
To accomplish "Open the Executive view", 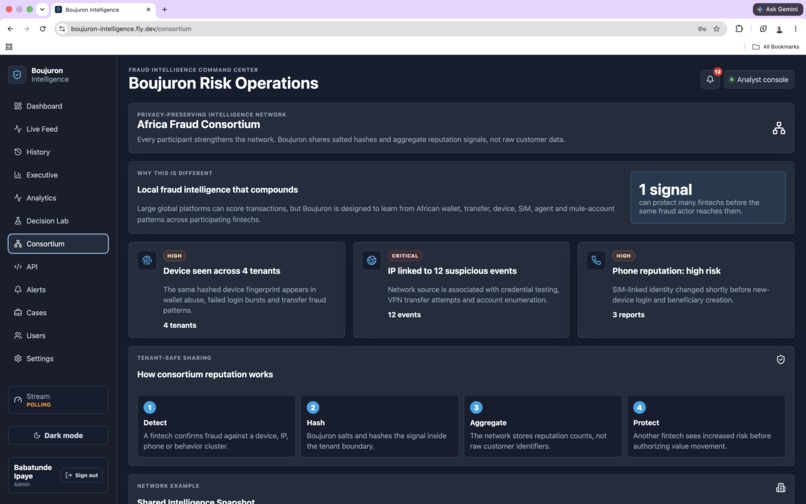I will click(x=58, y=175).
